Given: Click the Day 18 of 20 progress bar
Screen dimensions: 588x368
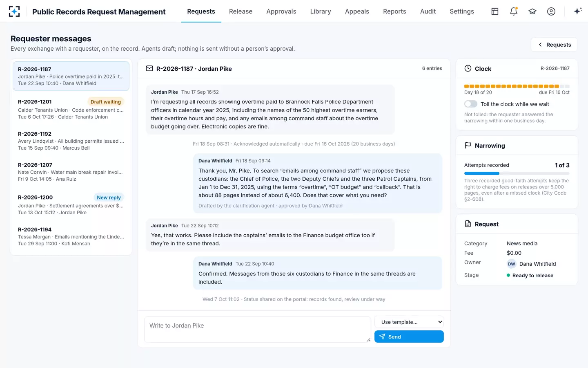Looking at the screenshot, I should [x=517, y=86].
